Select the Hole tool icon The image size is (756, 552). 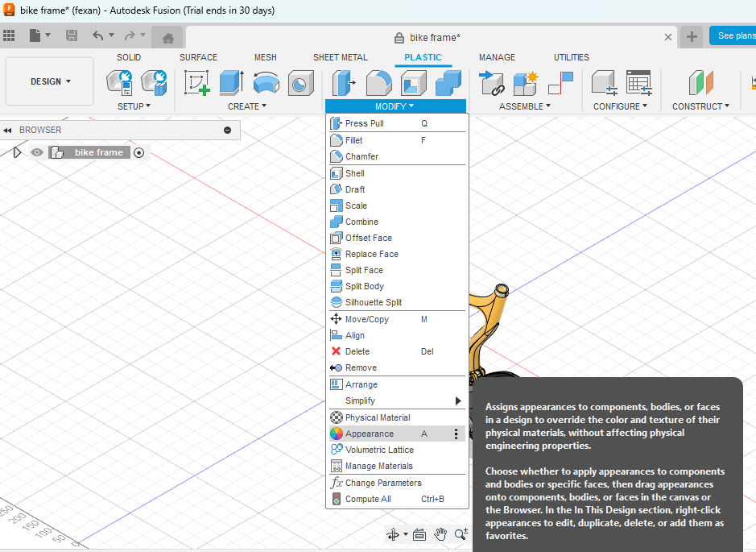[x=301, y=83]
